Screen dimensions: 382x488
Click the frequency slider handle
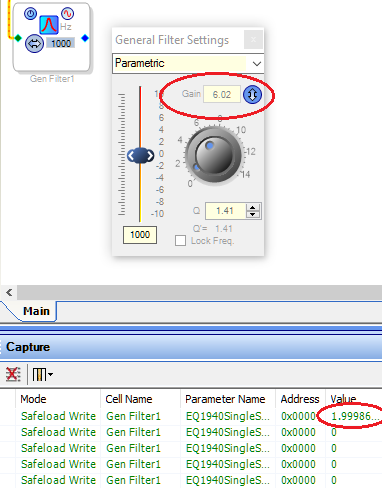(x=140, y=155)
